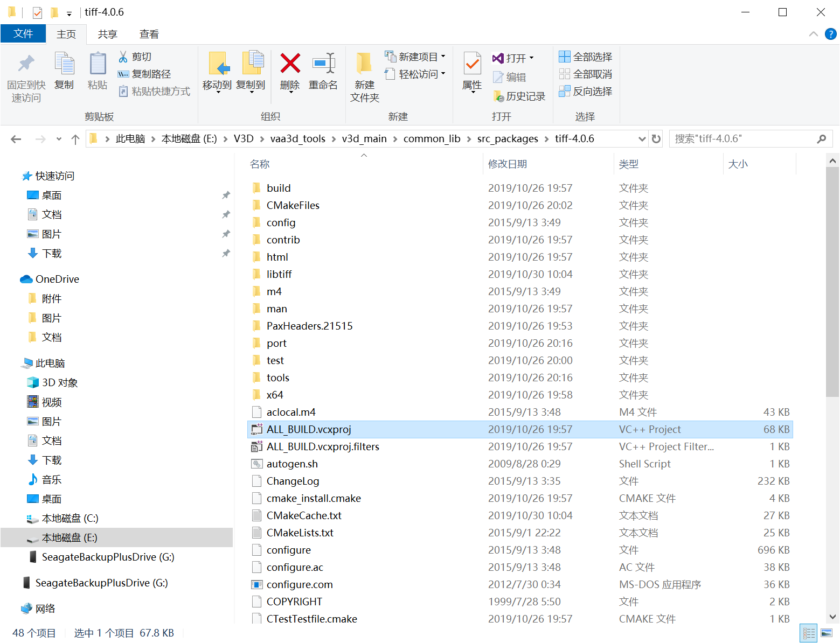The width and height of the screenshot is (840, 643).
Task: Open the 文件 (File) menu
Action: point(23,33)
